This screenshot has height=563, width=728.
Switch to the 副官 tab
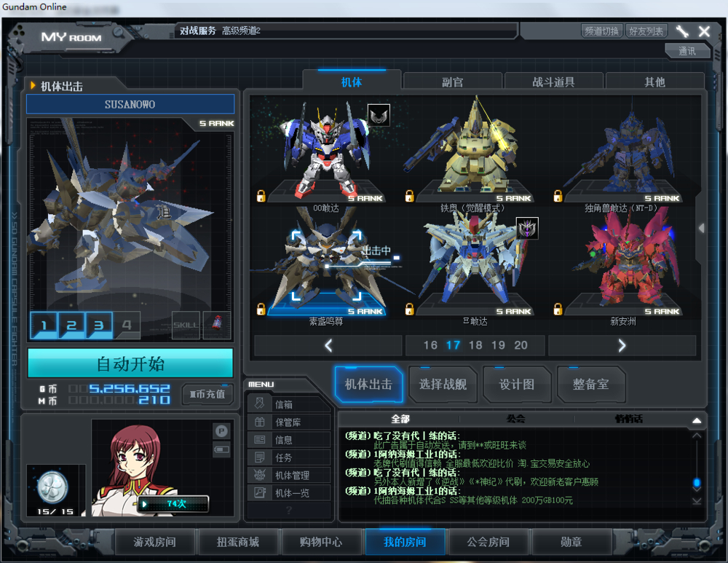[453, 82]
